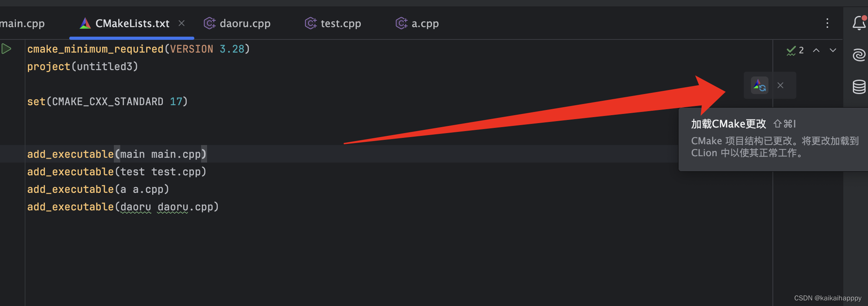This screenshot has height=306, width=868.
Task: Jump to next problem with down chevron
Action: click(x=833, y=50)
